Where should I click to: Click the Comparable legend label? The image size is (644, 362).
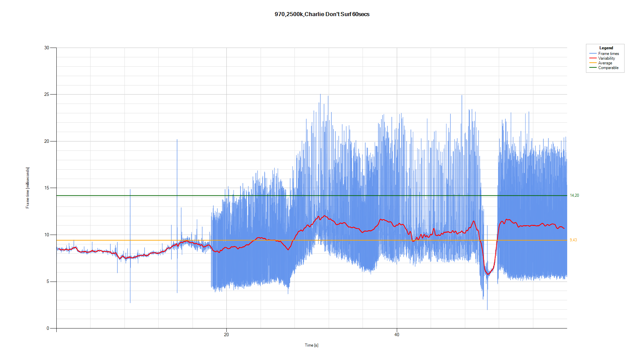point(608,68)
